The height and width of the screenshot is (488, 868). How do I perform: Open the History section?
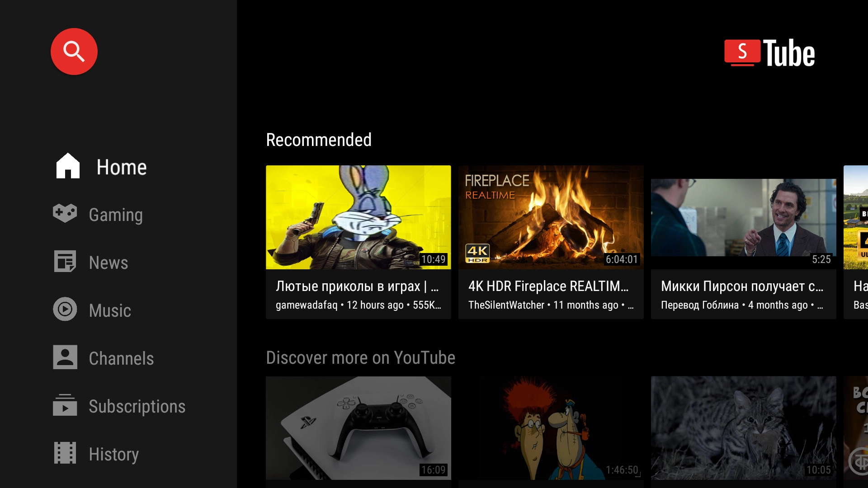(113, 454)
